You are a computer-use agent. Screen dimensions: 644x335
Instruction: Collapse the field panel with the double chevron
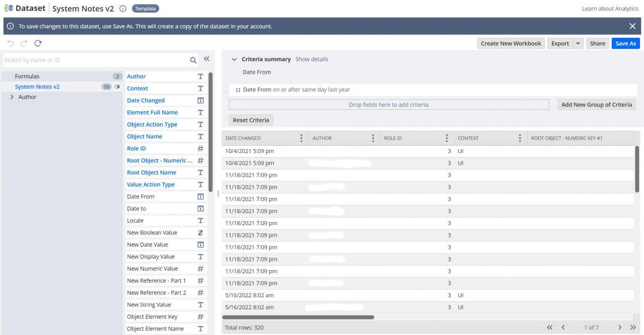206,58
